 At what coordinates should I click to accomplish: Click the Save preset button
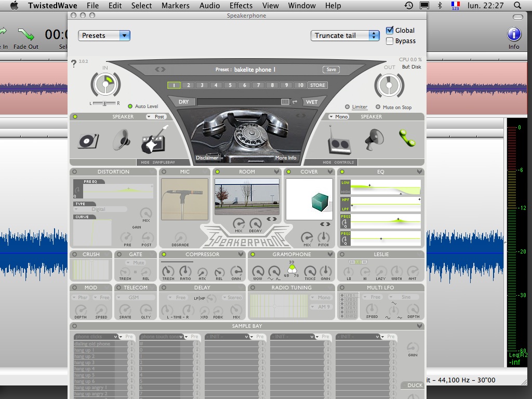(331, 70)
